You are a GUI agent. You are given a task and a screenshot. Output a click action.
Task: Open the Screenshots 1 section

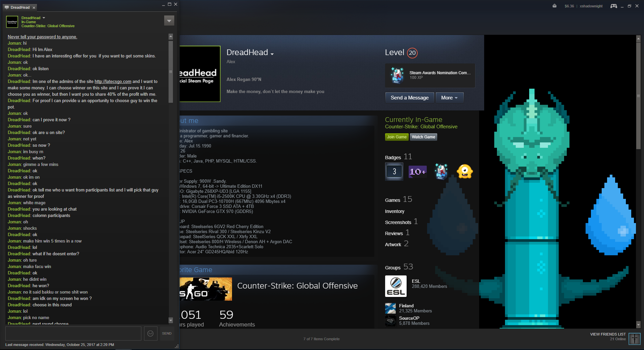401,222
